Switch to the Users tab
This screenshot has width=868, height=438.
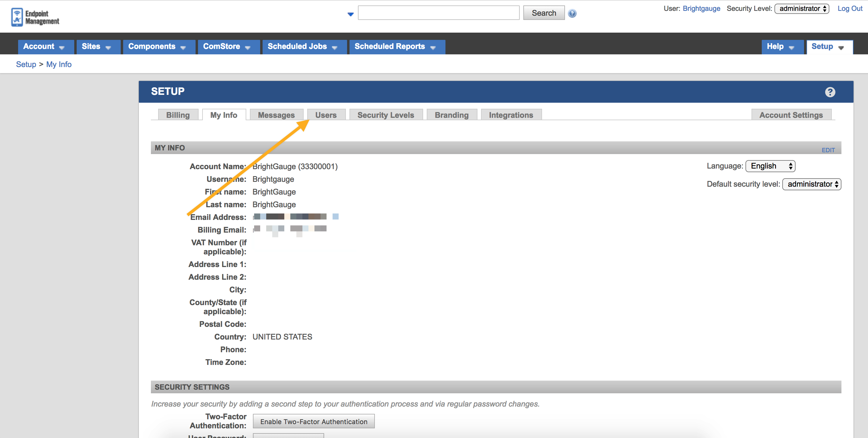pos(326,115)
